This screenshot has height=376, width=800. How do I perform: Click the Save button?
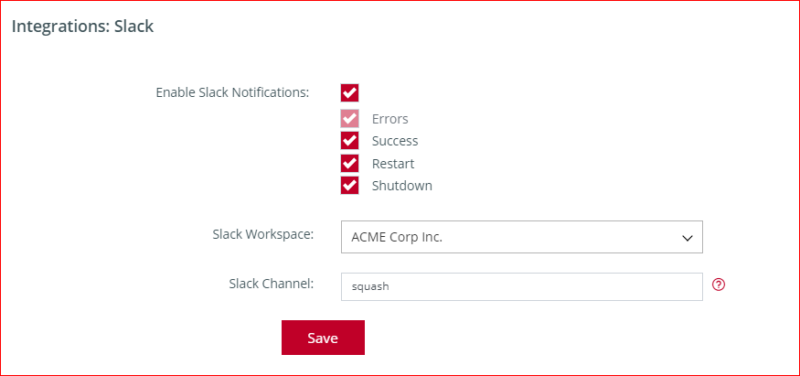tap(323, 338)
